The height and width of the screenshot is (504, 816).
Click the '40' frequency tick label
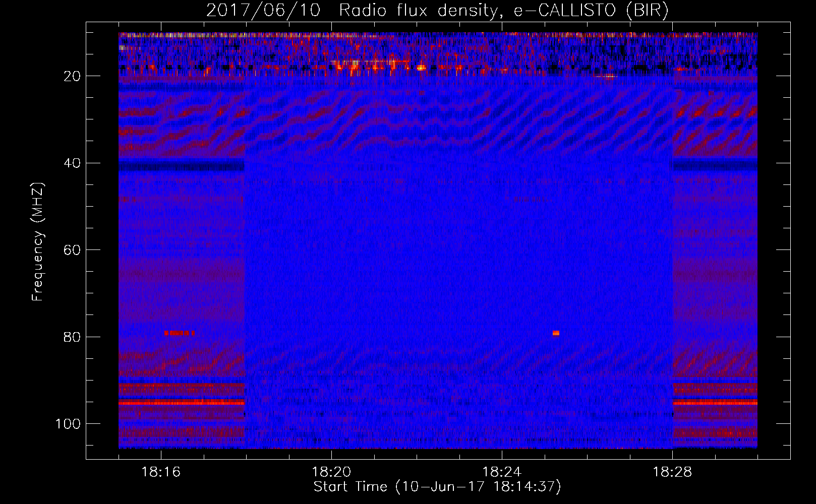[x=73, y=163]
